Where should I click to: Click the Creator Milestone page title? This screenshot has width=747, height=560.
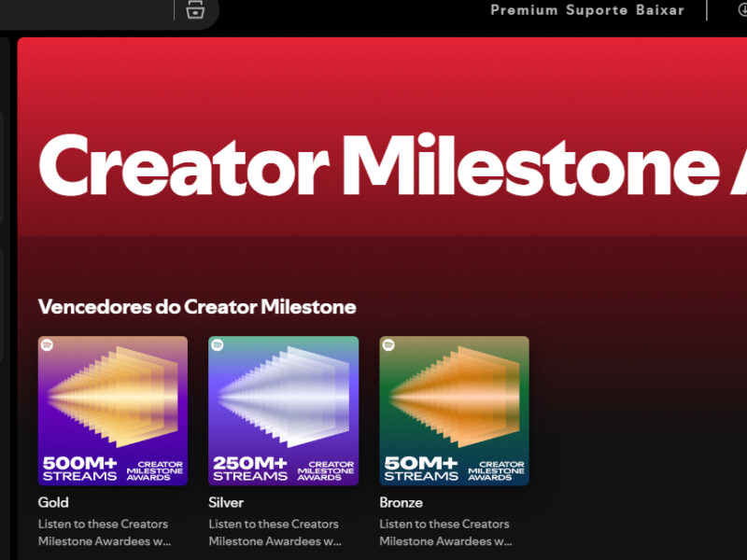(392, 165)
